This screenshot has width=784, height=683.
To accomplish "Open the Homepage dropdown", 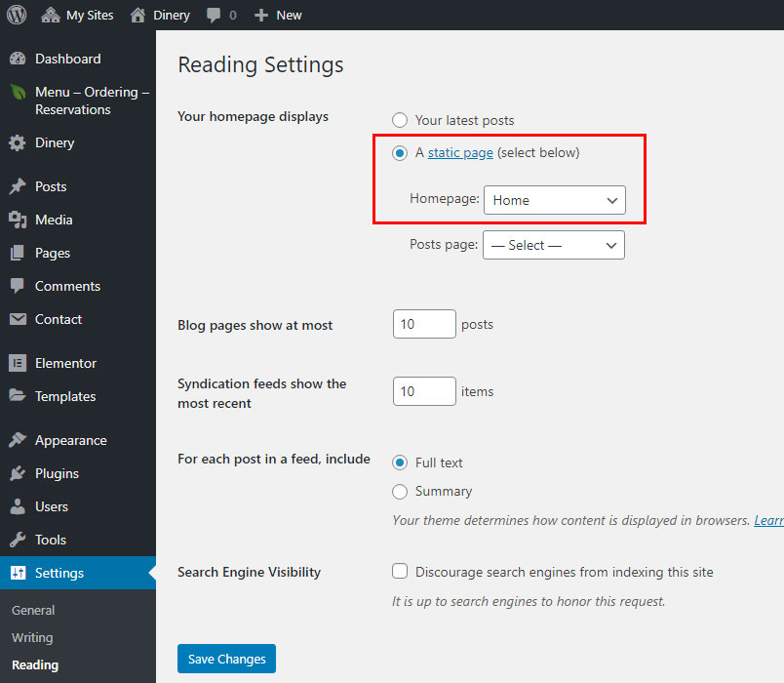I will pos(554,200).
